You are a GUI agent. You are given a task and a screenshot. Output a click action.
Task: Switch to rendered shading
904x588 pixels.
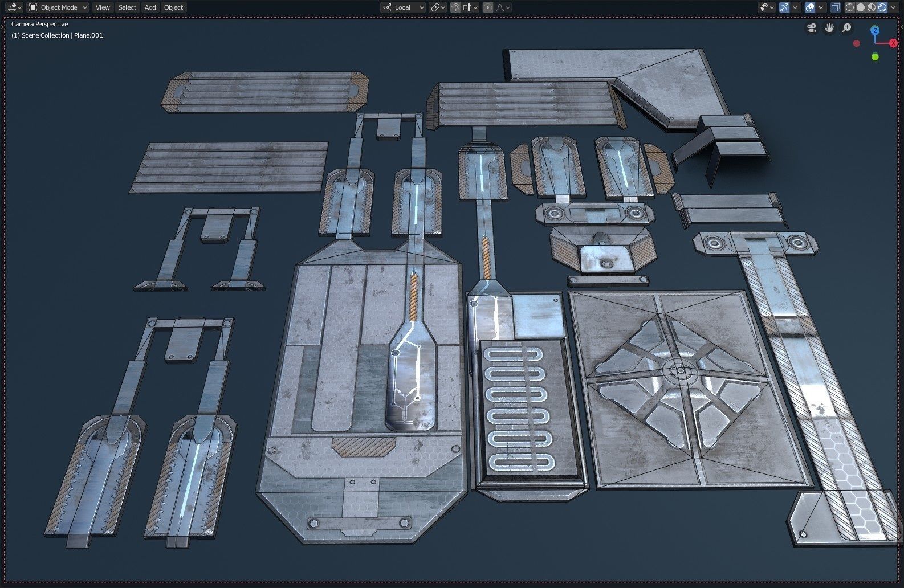(x=882, y=7)
